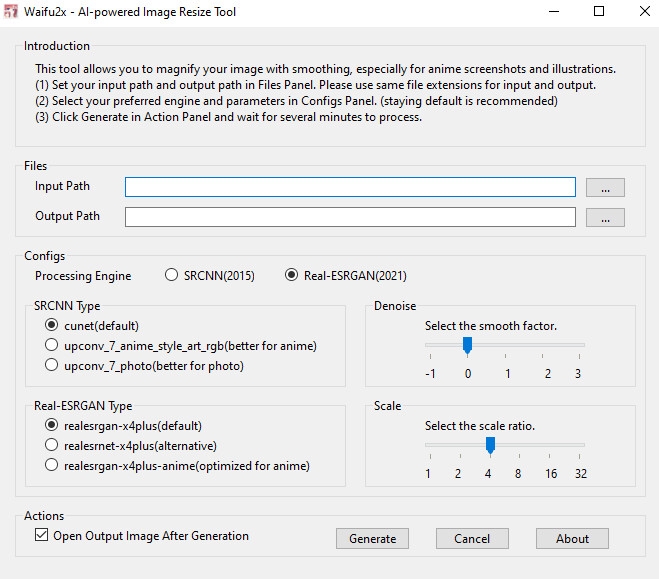Select realesrnet-x4plus(alternative) type
The image size is (659, 579).
[52, 445]
